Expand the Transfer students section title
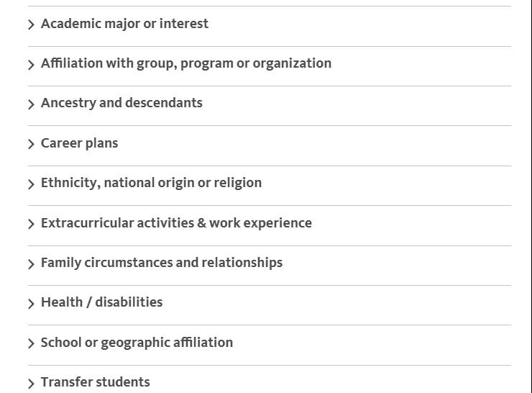532x393 pixels. click(x=95, y=382)
